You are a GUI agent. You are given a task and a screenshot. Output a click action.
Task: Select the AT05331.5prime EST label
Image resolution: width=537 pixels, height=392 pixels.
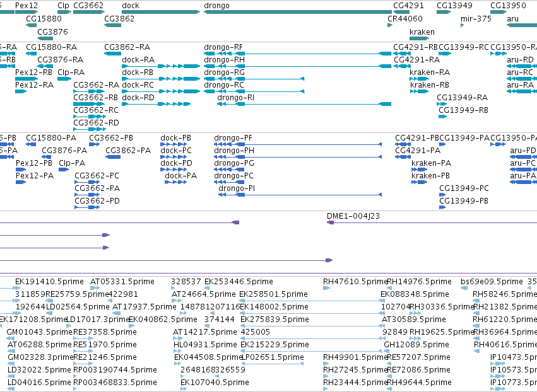[122, 282]
